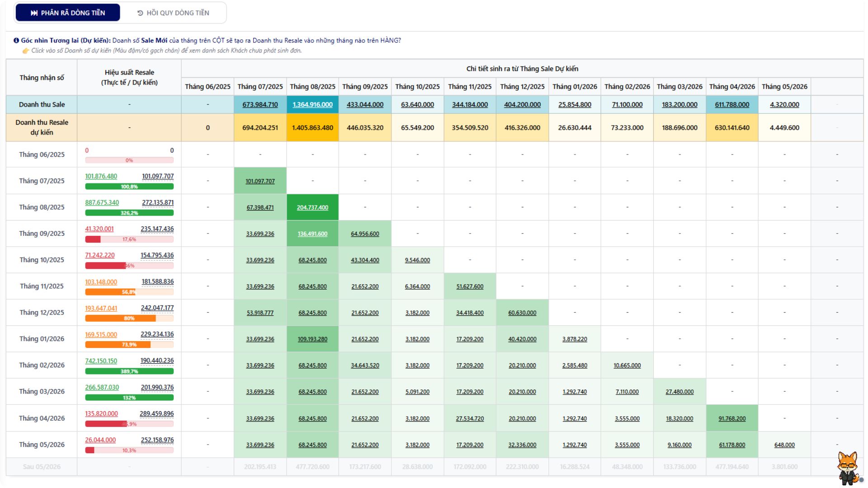Screen dimensions: 868x488
Task: Click the 204.737.400 resale cell
Action: point(312,207)
